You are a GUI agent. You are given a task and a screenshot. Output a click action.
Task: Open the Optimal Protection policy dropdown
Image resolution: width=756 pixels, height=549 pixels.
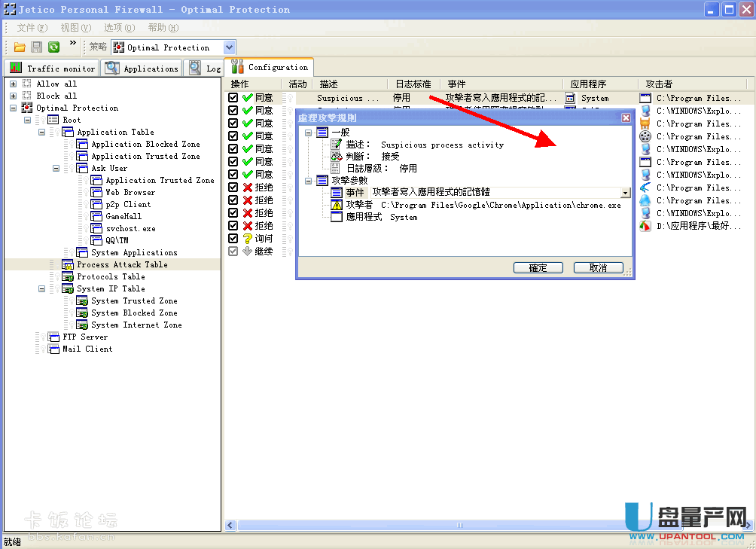tap(230, 47)
